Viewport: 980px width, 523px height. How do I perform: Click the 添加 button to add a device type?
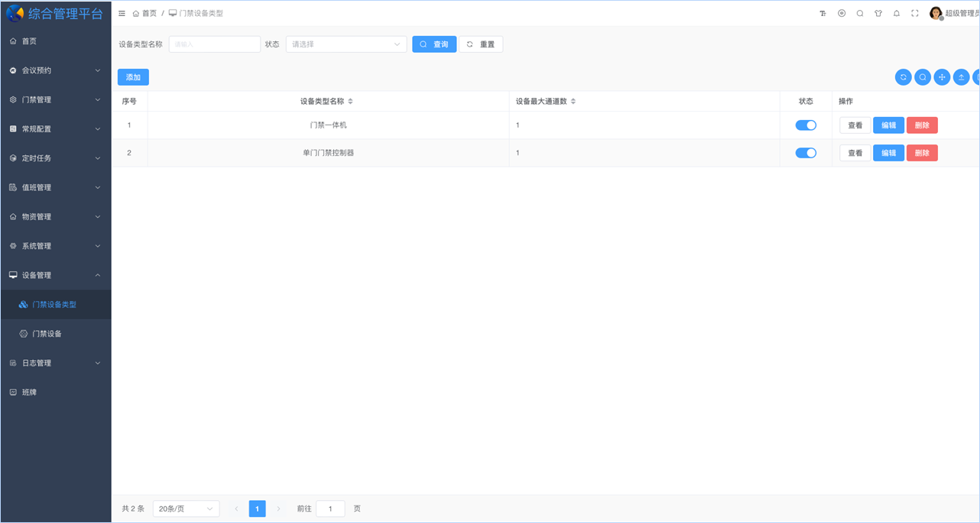pos(133,76)
